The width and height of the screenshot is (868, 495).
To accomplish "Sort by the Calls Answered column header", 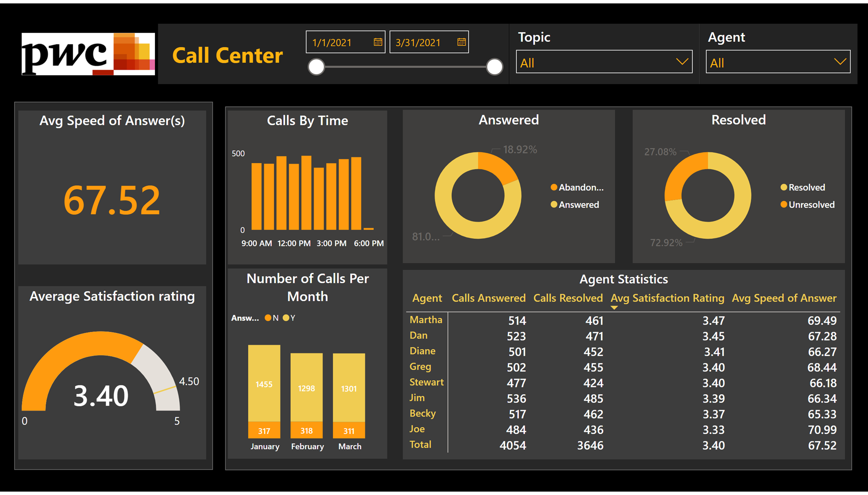I will click(x=488, y=298).
